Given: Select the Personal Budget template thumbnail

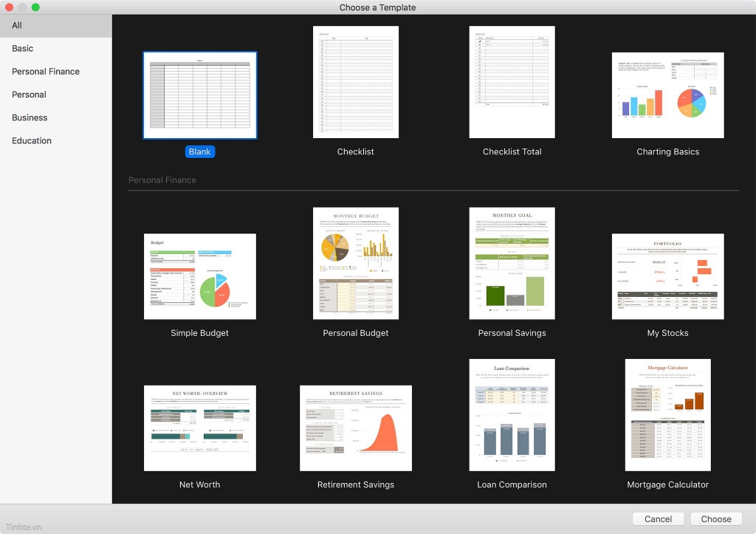Looking at the screenshot, I should click(356, 264).
